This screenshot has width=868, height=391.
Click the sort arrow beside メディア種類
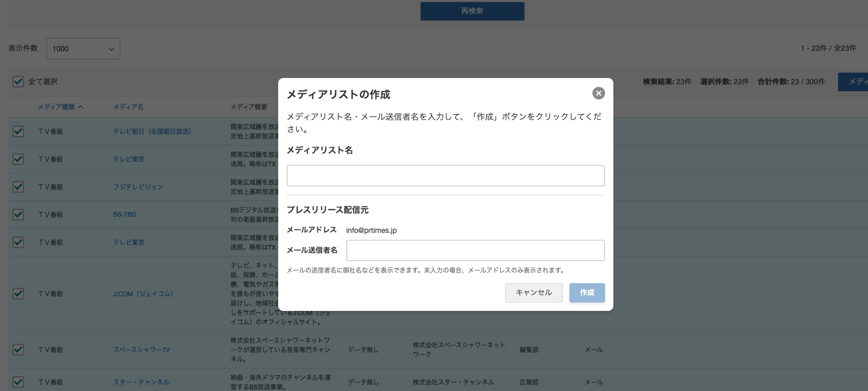tap(81, 107)
